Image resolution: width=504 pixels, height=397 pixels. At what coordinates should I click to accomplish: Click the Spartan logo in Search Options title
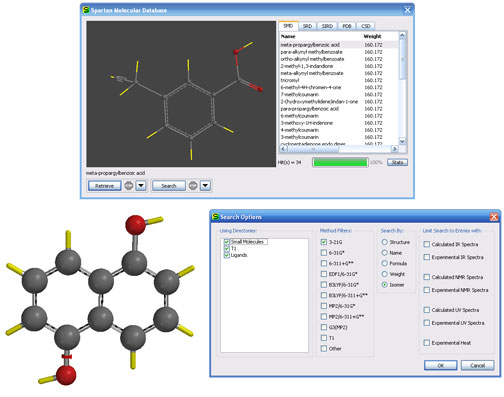tap(215, 217)
